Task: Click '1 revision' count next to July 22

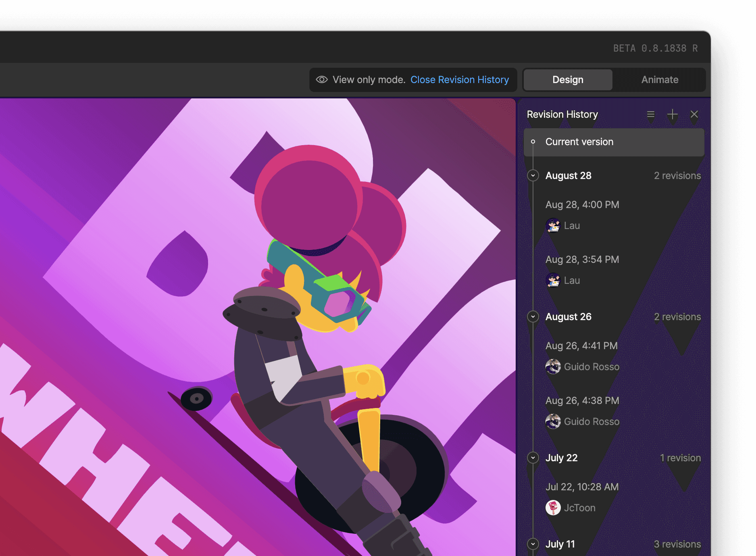Action: [680, 458]
